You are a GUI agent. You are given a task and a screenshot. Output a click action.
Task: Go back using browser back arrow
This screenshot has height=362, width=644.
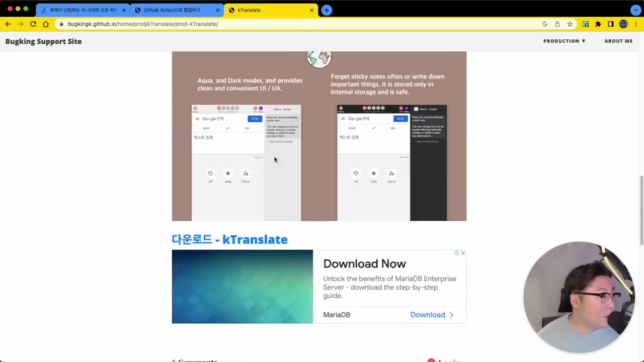(x=8, y=24)
